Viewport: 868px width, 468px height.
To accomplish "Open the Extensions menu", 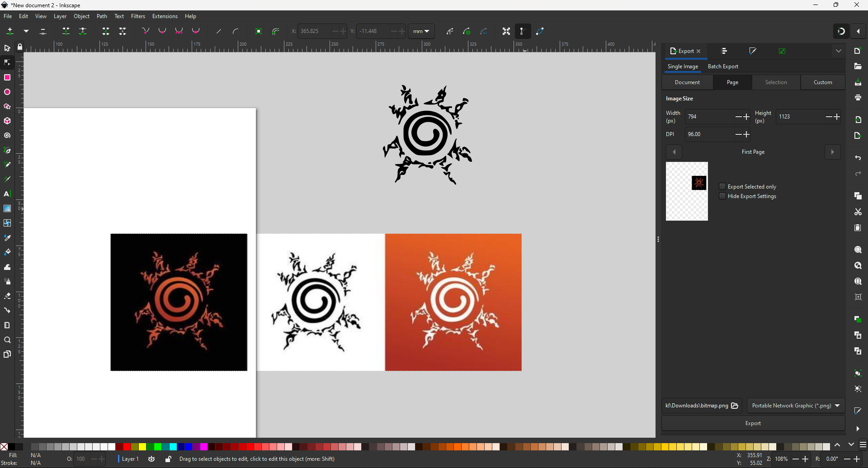I will [x=165, y=16].
